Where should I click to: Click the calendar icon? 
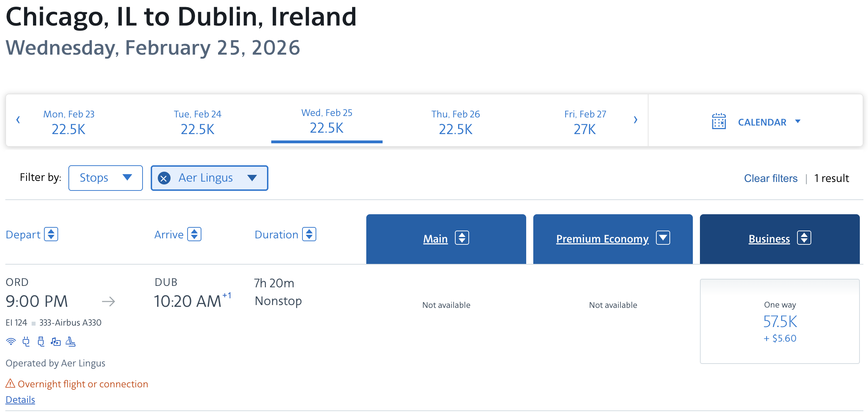tap(719, 122)
